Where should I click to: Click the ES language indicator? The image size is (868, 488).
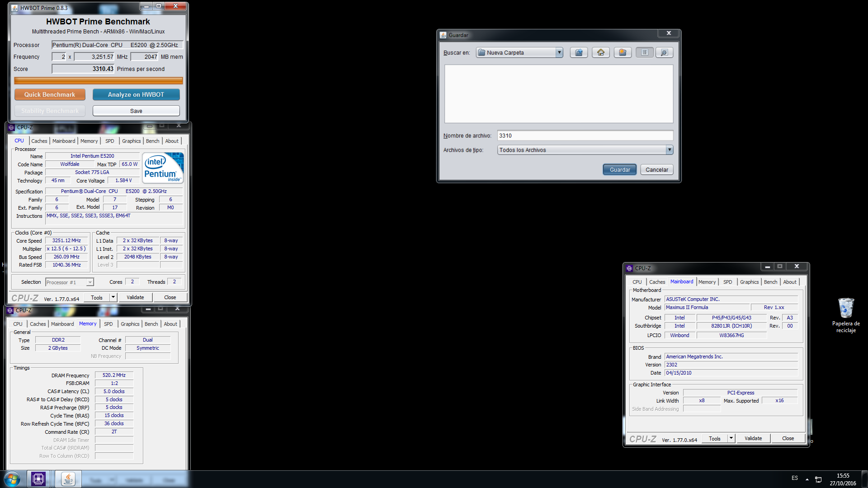795,478
